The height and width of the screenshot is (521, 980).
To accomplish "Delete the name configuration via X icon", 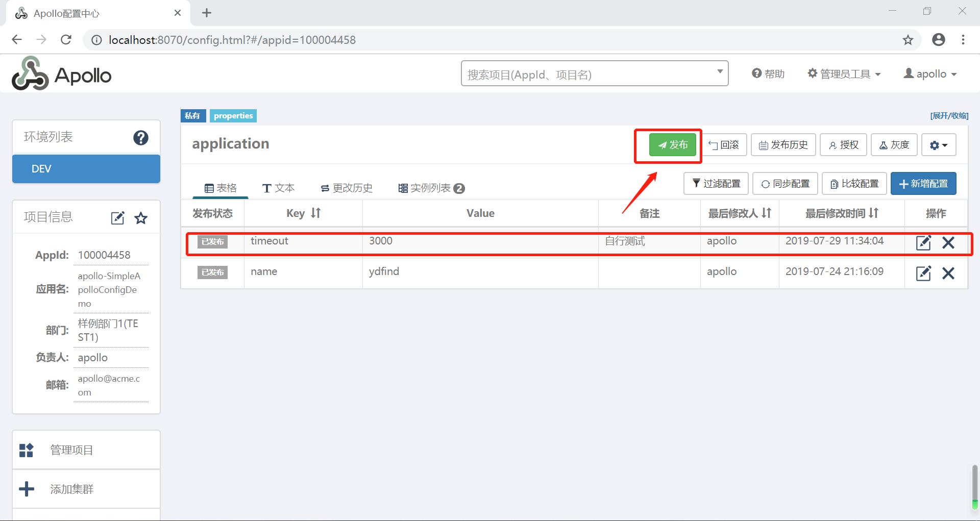I will tap(948, 273).
